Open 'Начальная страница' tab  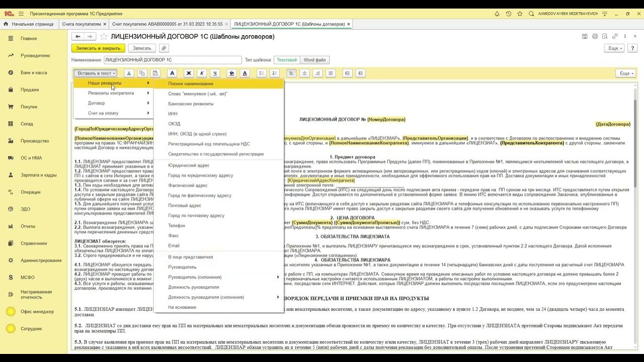(x=29, y=24)
